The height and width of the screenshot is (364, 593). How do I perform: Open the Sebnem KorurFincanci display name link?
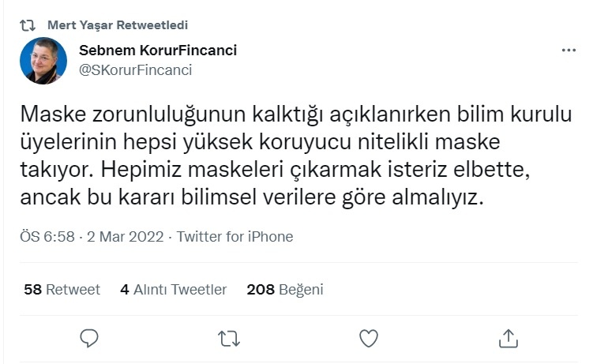[158, 51]
